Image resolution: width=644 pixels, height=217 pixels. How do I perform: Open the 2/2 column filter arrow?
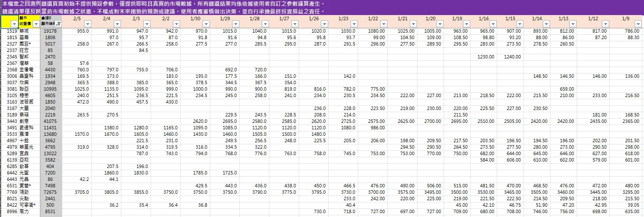coord(176,24)
